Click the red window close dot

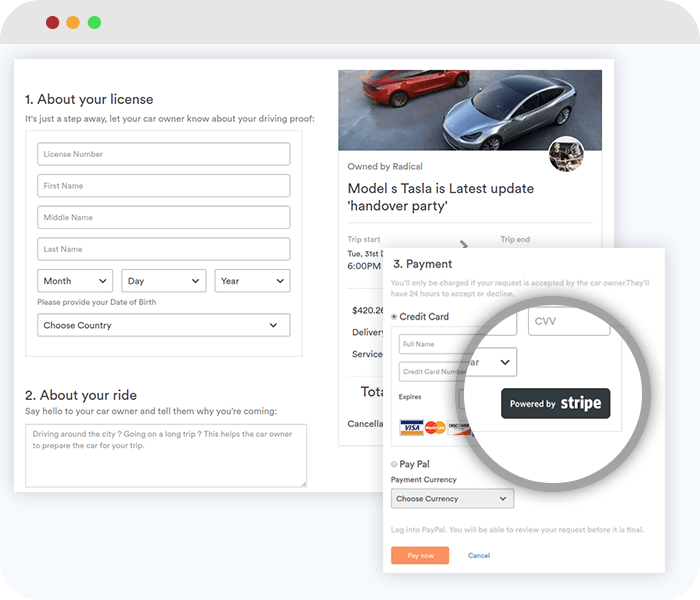click(x=53, y=22)
